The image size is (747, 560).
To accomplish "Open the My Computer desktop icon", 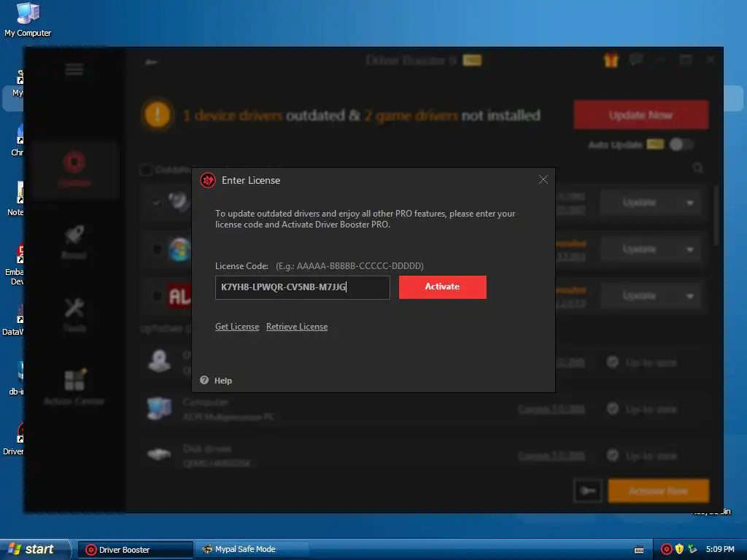I will 28,19.
